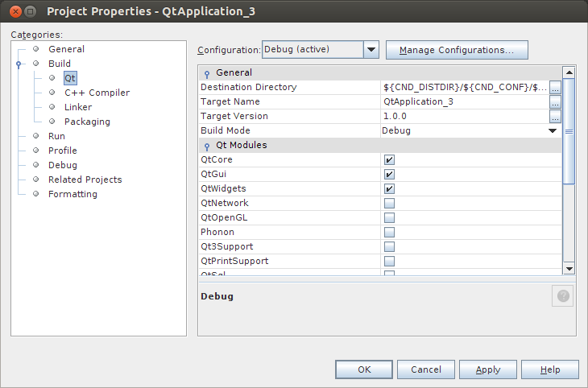Click the Target Name value field
Screen dimensions: 588x388
tap(464, 101)
